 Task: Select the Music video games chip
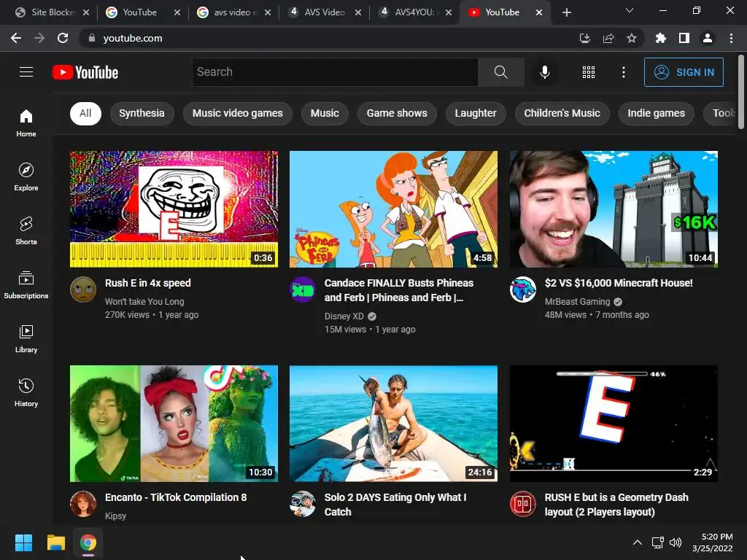pos(237,113)
